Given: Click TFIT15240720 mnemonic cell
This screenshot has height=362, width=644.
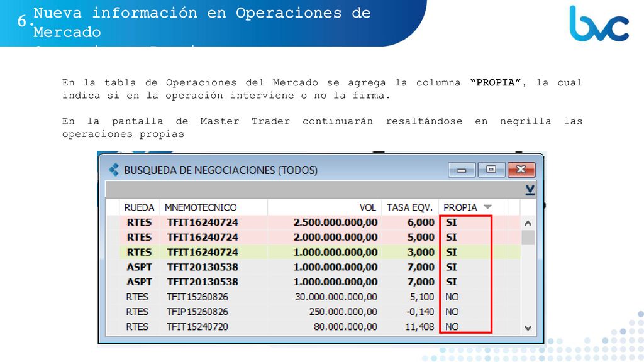Looking at the screenshot, I should coord(197,327).
